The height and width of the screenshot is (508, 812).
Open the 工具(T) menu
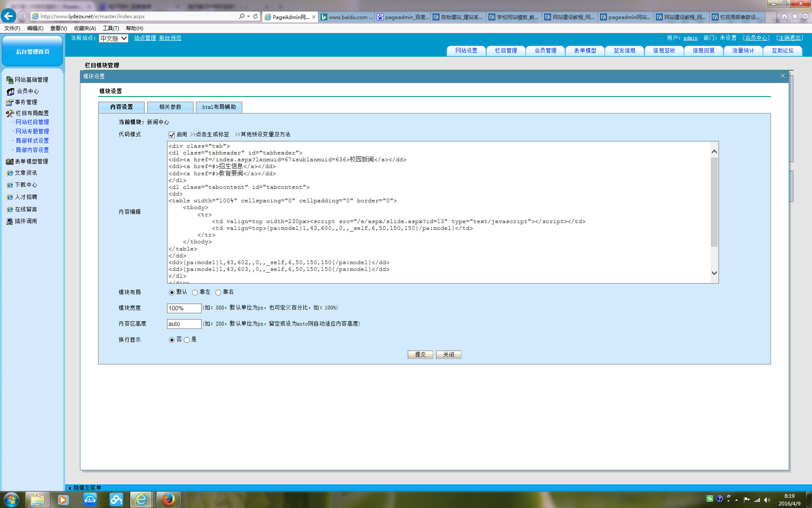click(110, 28)
